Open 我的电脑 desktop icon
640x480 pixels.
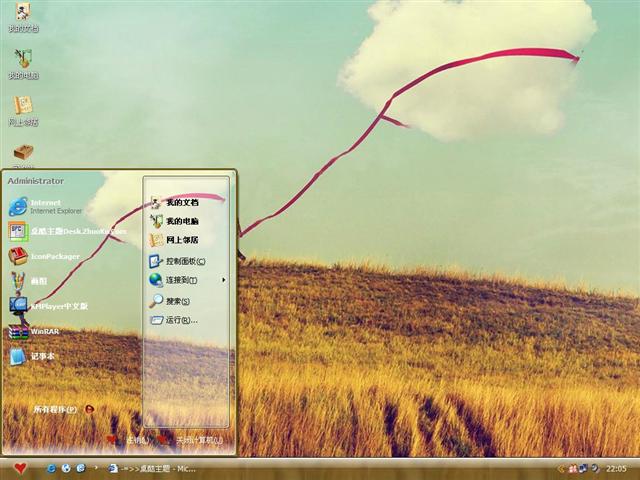coord(23,64)
